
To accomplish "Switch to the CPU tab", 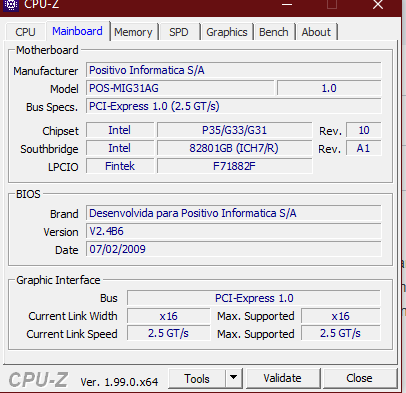I will (25, 32).
